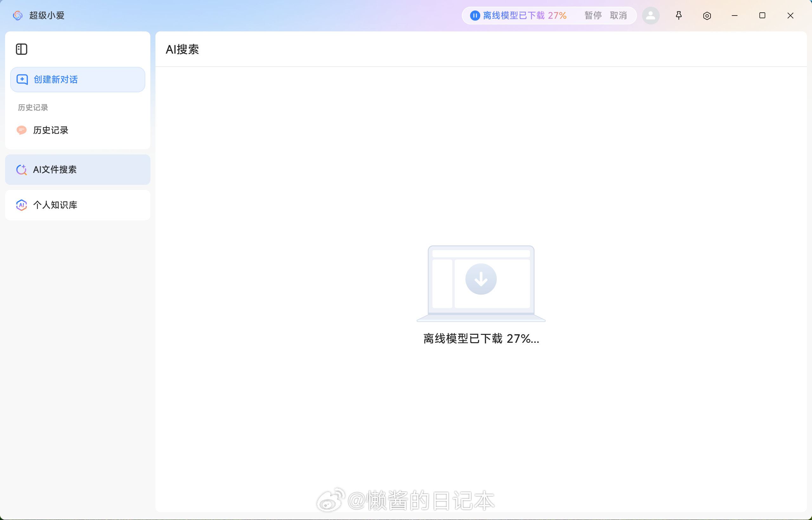Open the 历史记录 conversation entry
Image resolution: width=812 pixels, height=520 pixels.
(51, 130)
